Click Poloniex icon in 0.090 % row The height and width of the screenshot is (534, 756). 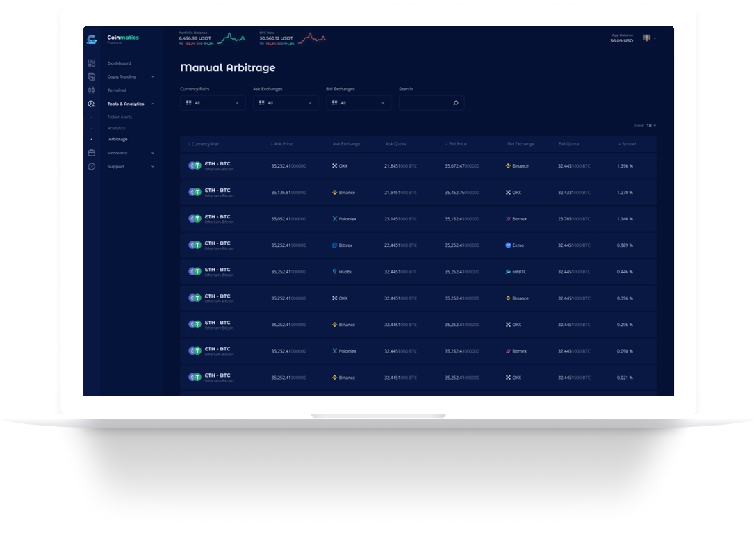(x=335, y=351)
